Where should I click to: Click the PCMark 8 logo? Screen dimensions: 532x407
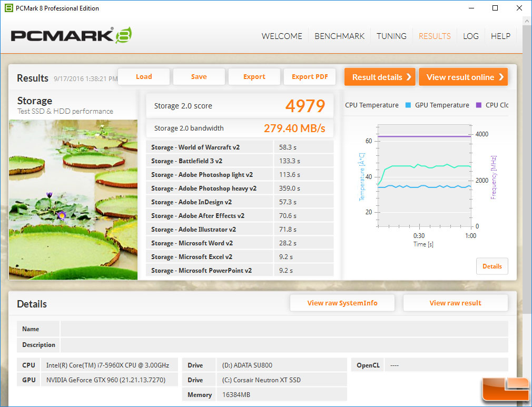tap(71, 35)
